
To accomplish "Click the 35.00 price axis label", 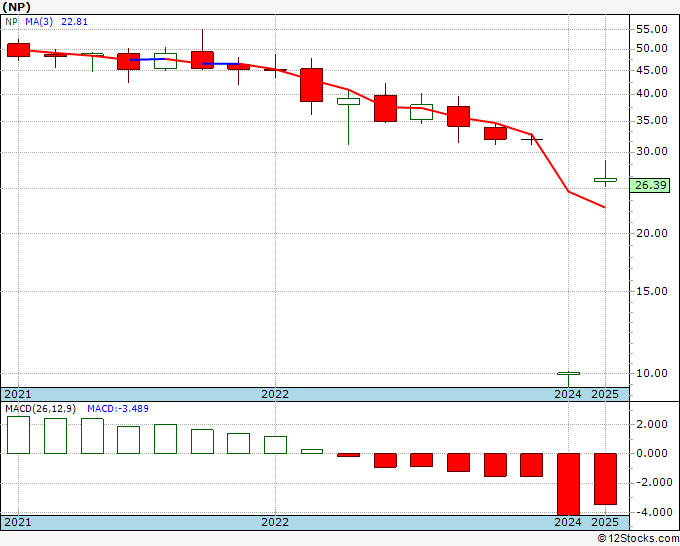I will 651,120.
